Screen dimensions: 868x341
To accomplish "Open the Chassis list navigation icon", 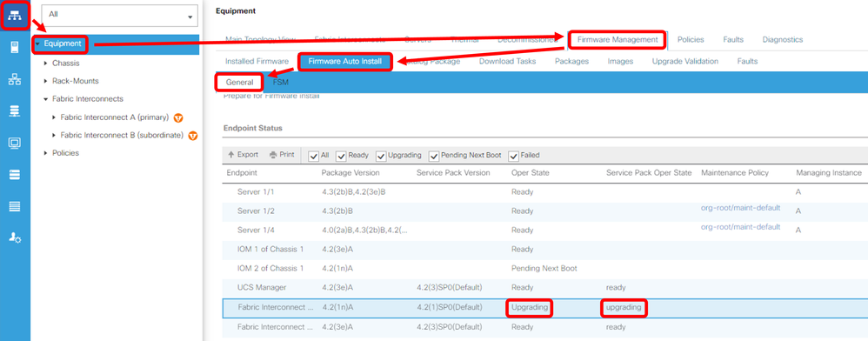I will pos(15,206).
